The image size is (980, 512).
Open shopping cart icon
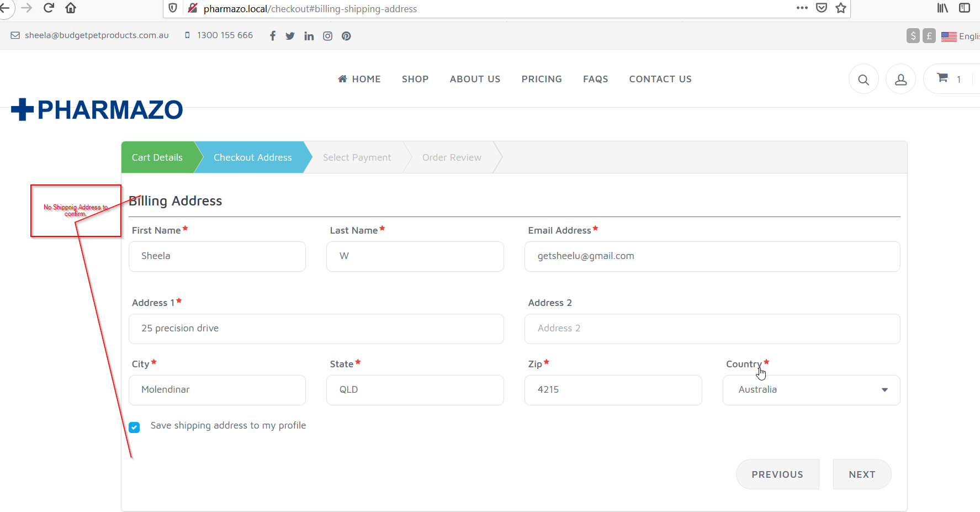tap(942, 78)
